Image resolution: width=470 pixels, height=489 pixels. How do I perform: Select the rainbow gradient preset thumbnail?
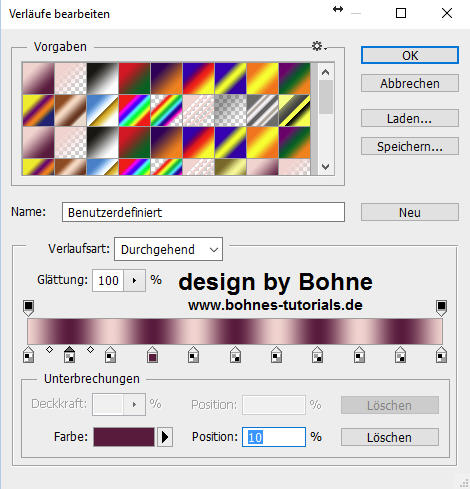[134, 111]
